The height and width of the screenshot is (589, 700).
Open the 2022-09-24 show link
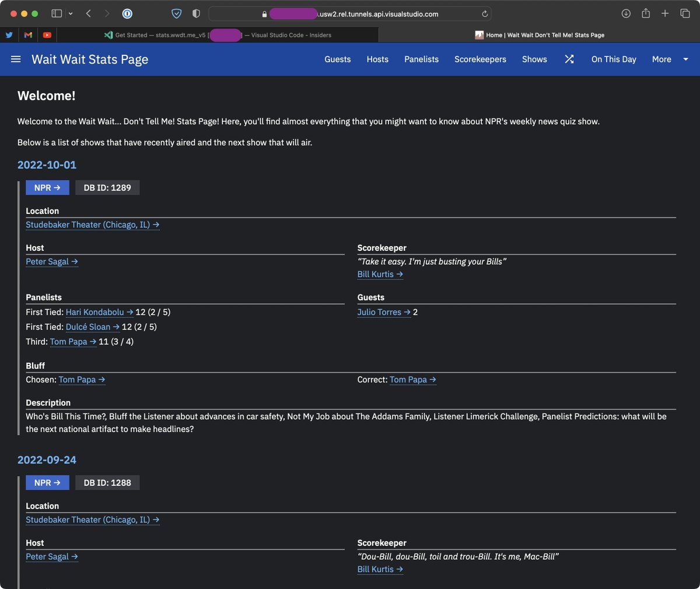(47, 460)
